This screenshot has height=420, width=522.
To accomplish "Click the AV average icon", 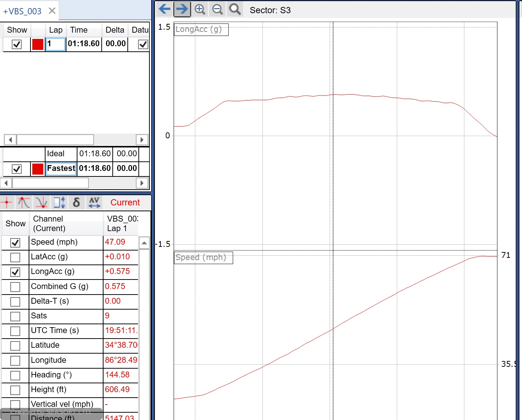I will [94, 202].
